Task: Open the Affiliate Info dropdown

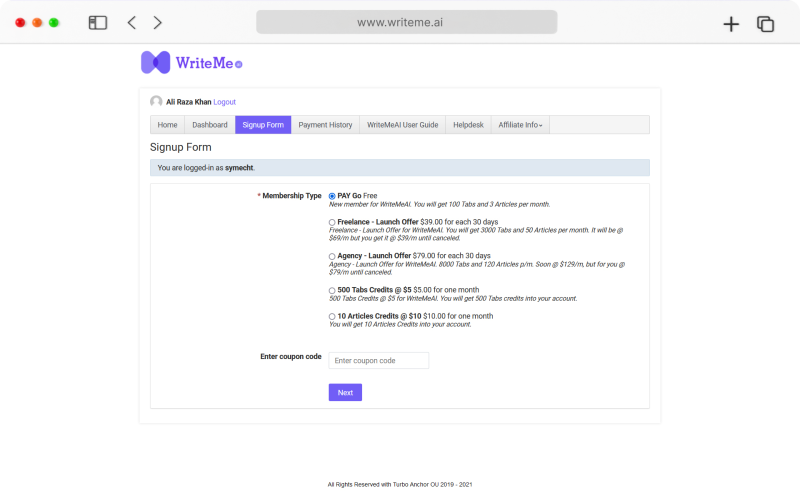Action: (x=520, y=125)
